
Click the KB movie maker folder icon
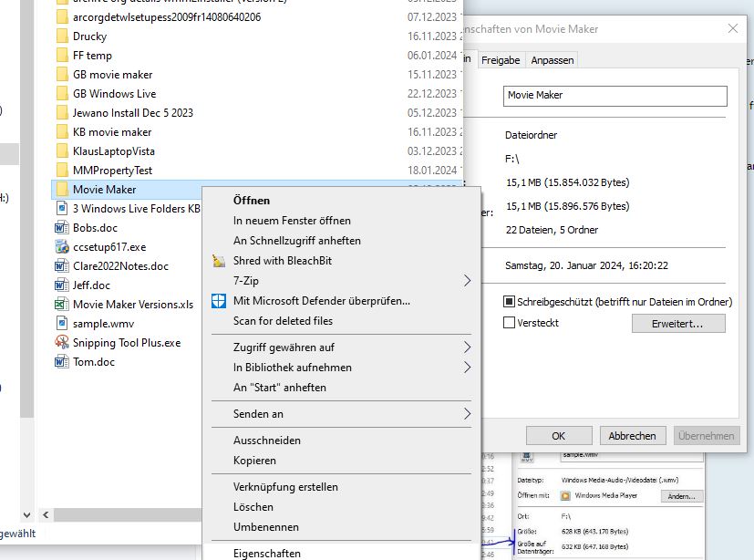[x=62, y=132]
